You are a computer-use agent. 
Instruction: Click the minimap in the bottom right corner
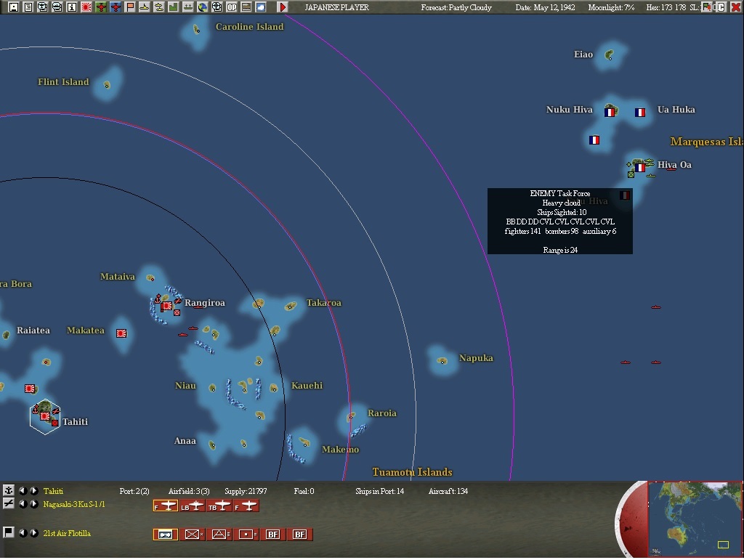694,519
